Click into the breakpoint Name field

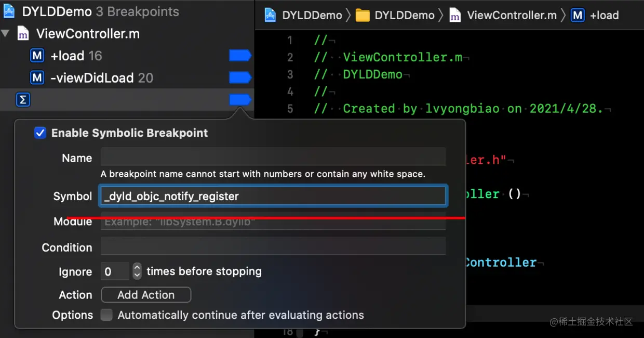(x=273, y=158)
